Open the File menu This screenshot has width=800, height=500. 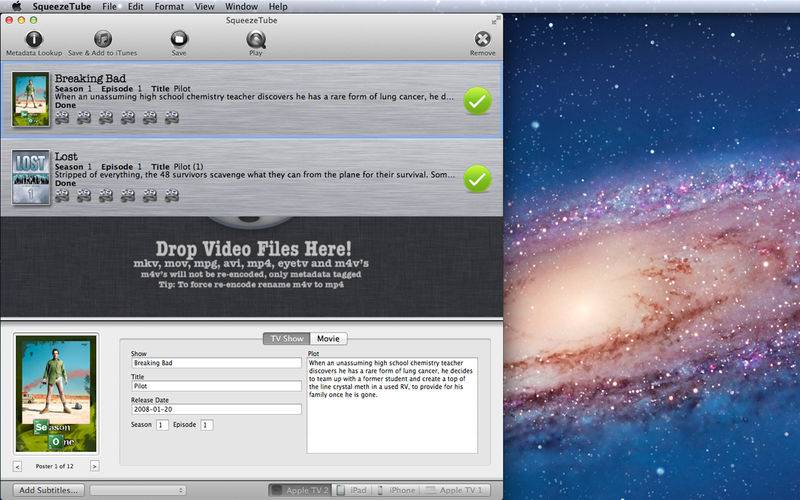point(109,7)
